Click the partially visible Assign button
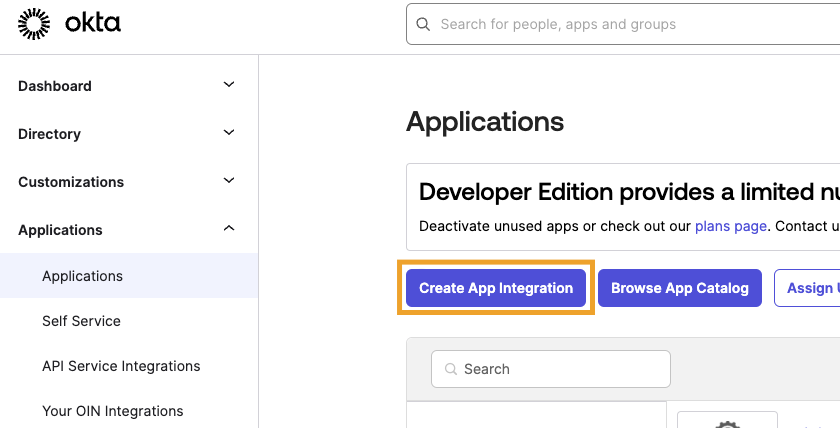840x428 pixels. [807, 288]
